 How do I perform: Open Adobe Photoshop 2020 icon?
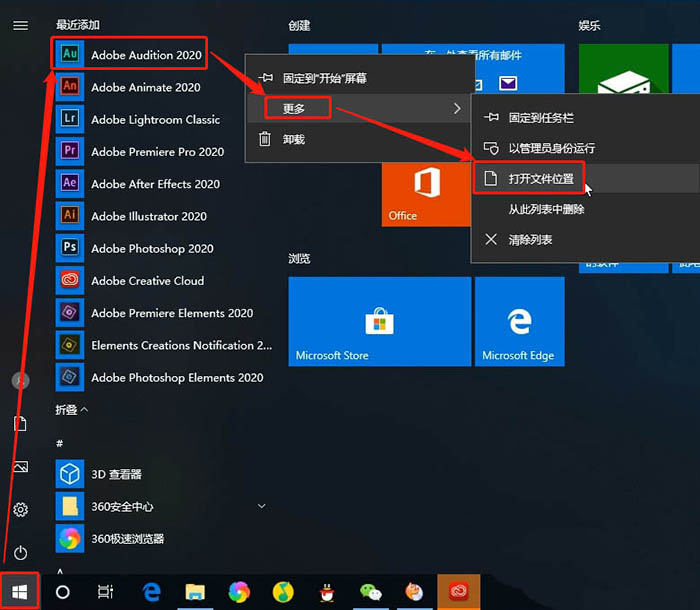70,247
